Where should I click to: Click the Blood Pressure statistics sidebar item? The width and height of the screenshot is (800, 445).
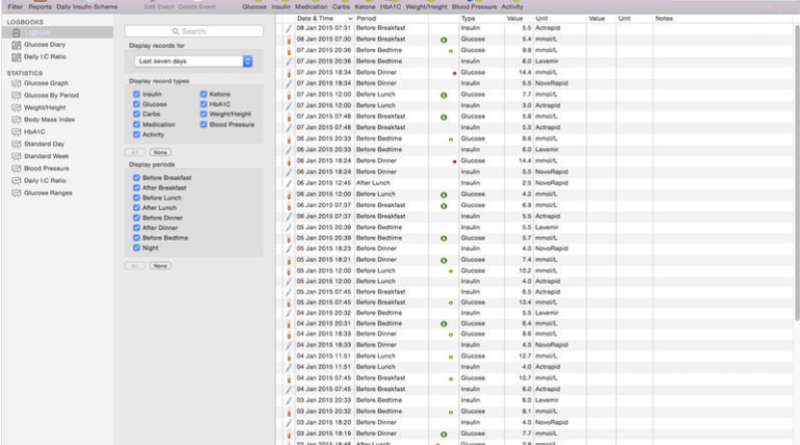(46, 168)
